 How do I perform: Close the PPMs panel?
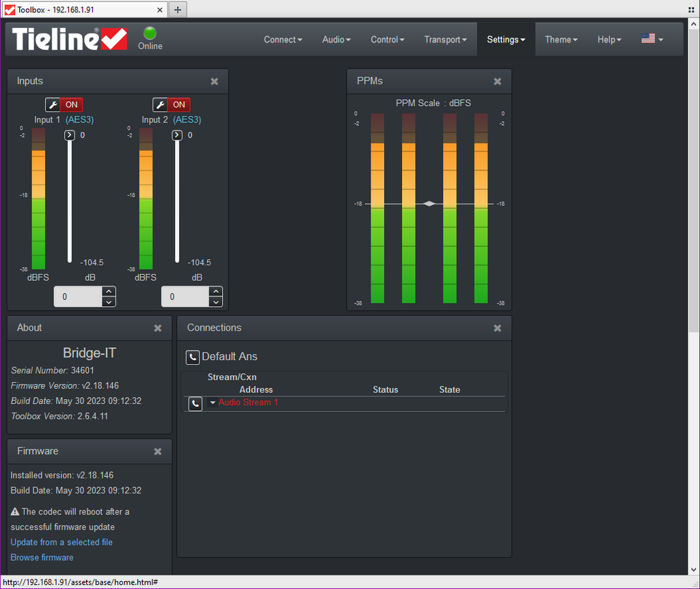497,81
